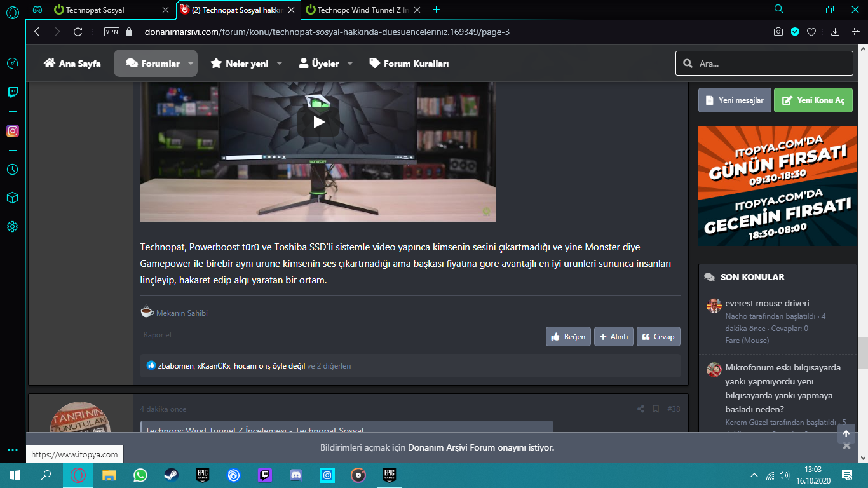This screenshot has width=868, height=488.
Task: Open the #38 post permalink
Action: 674,409
